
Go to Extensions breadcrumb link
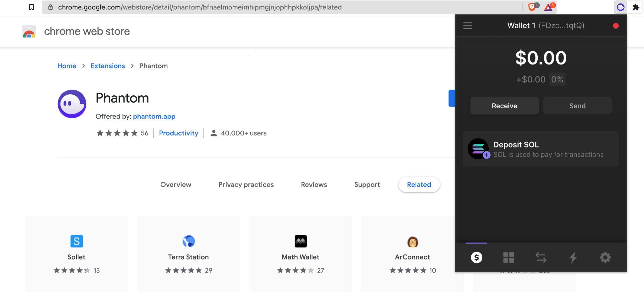coord(108,66)
